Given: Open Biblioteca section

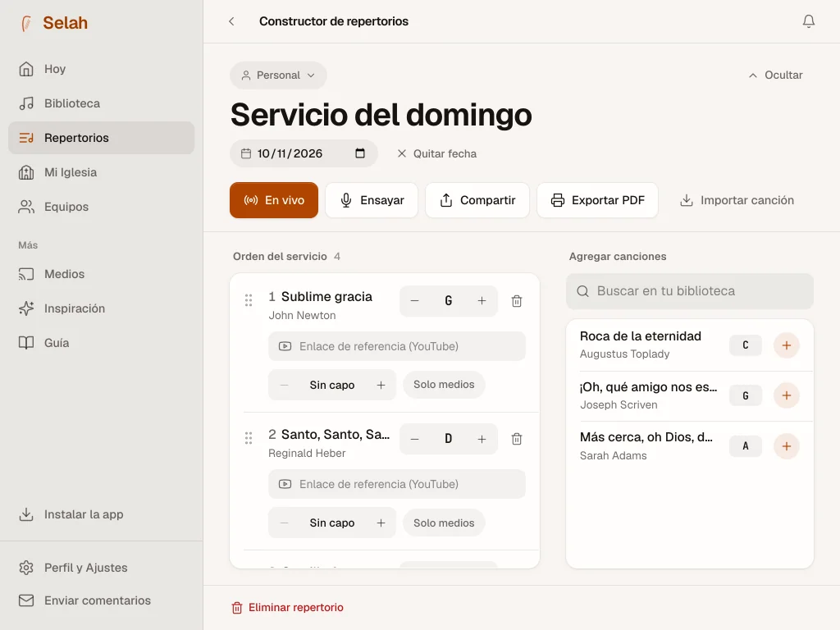Looking at the screenshot, I should tap(101, 103).
